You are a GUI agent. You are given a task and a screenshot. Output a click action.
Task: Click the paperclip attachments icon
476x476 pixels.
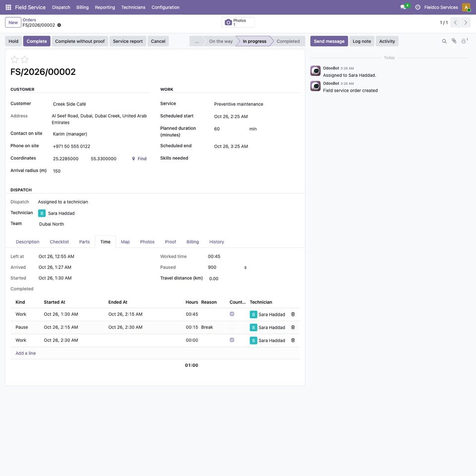[x=454, y=41]
